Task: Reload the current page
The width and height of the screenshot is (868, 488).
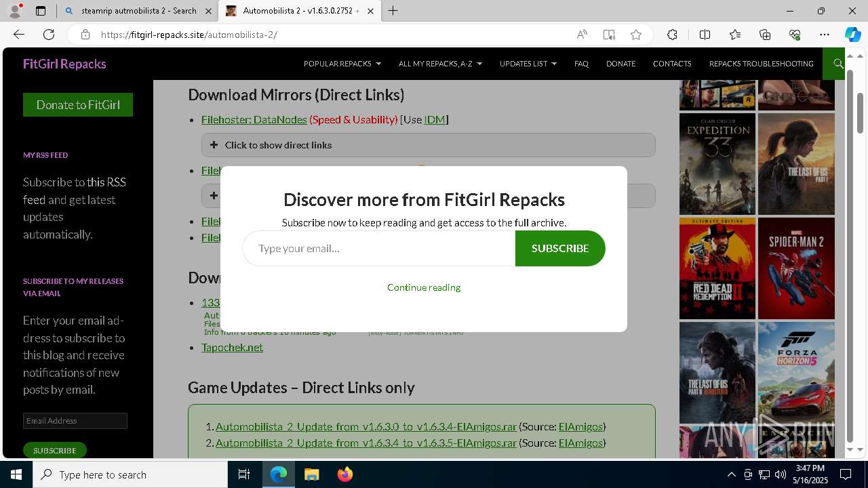Action: click(49, 35)
